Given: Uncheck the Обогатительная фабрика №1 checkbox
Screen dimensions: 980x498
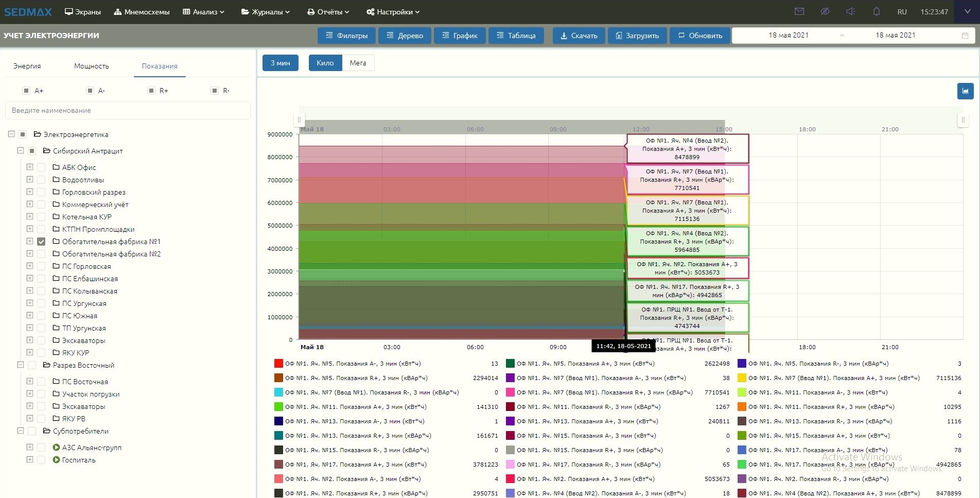Looking at the screenshot, I should 41,242.
